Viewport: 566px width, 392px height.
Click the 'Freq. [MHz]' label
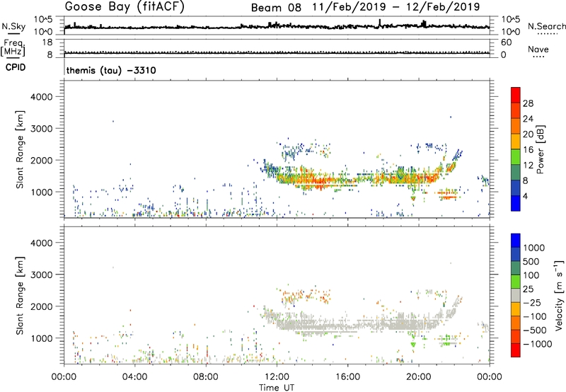pos(13,48)
